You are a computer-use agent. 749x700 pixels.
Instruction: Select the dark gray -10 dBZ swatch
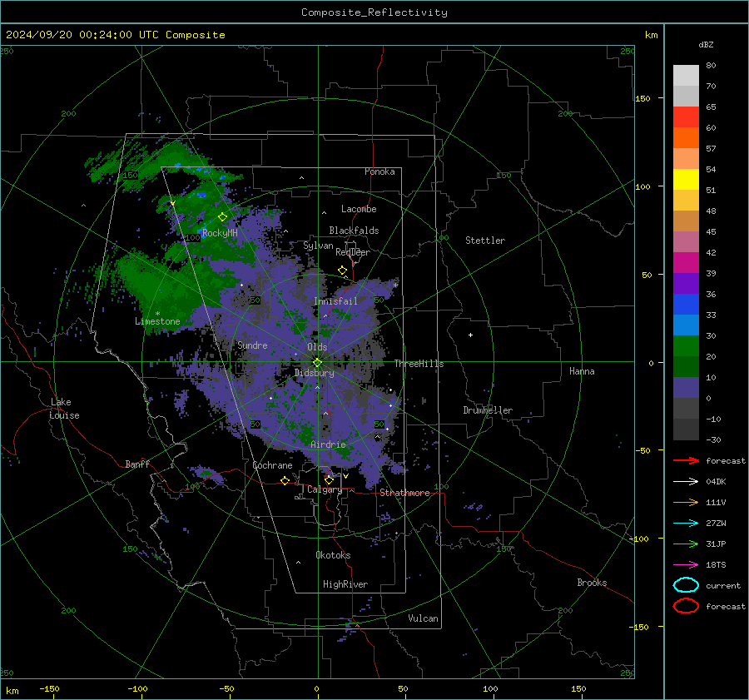tap(686, 429)
